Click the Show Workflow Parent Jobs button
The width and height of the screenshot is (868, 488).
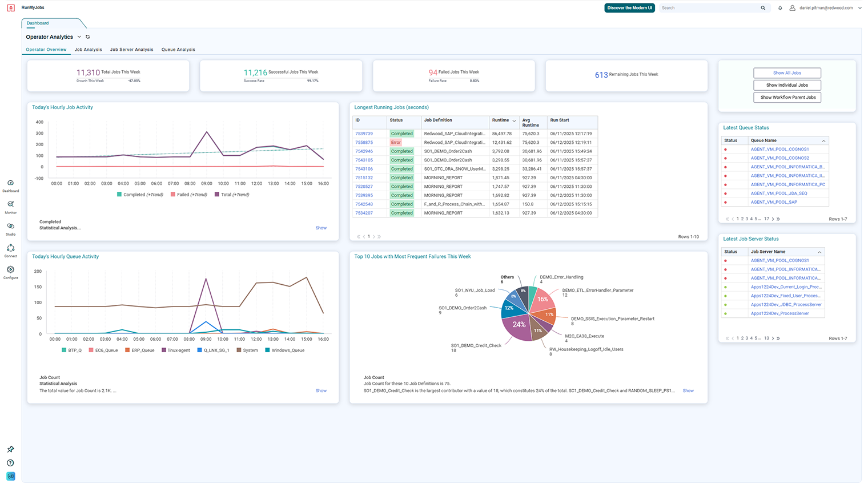tap(787, 98)
